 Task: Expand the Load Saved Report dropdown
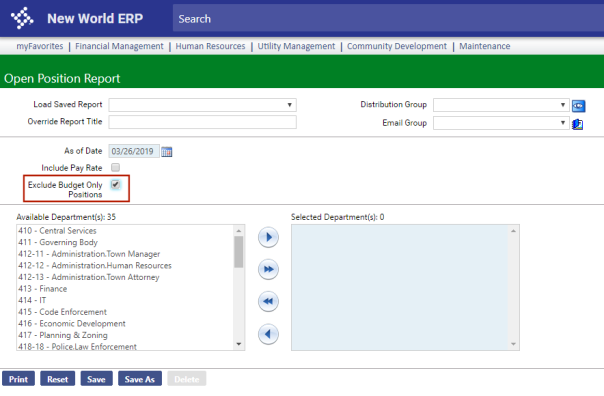click(x=203, y=105)
